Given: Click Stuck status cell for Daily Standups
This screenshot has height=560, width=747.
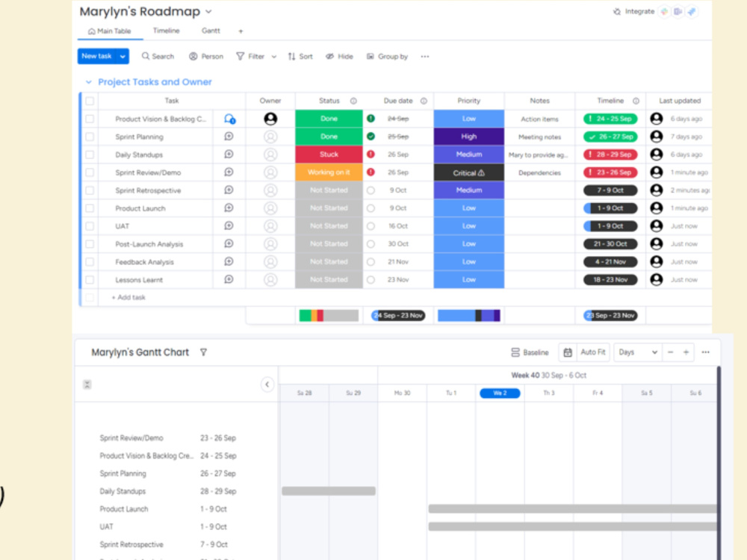Looking at the screenshot, I should 329,155.
